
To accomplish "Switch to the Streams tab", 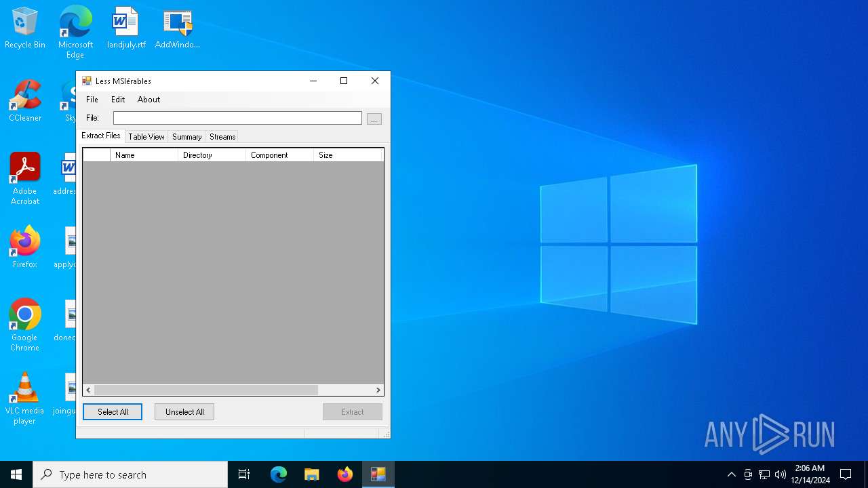I will click(222, 137).
